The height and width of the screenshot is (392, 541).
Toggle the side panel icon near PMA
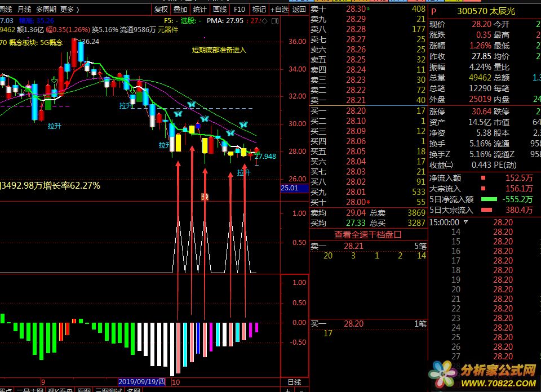tap(275, 21)
